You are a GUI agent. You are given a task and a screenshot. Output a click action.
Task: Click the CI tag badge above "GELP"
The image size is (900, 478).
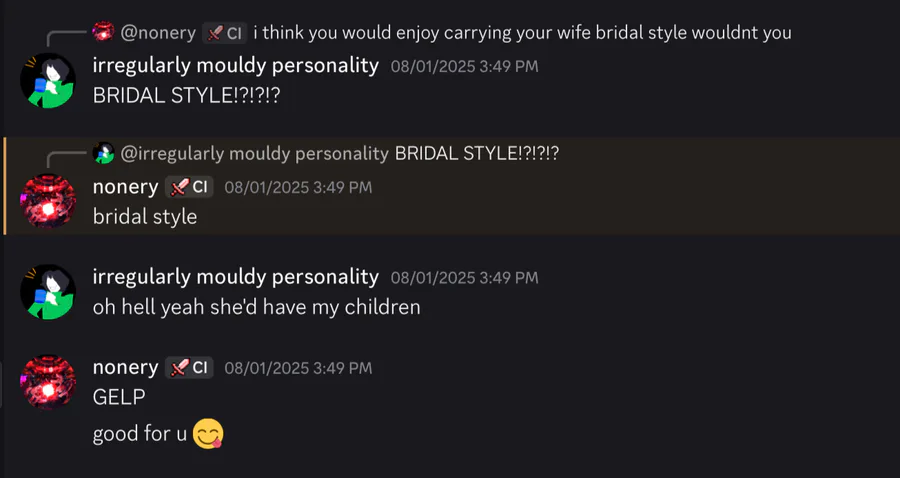tap(189, 368)
